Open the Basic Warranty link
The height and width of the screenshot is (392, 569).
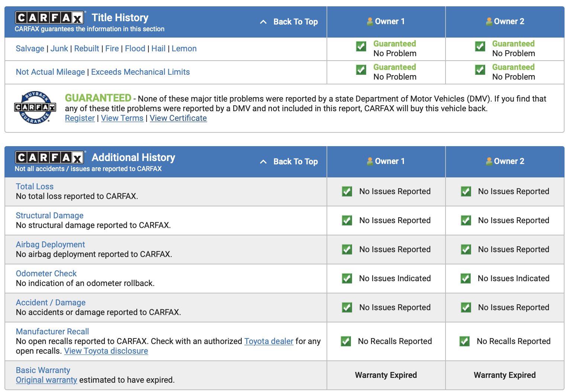tap(43, 370)
